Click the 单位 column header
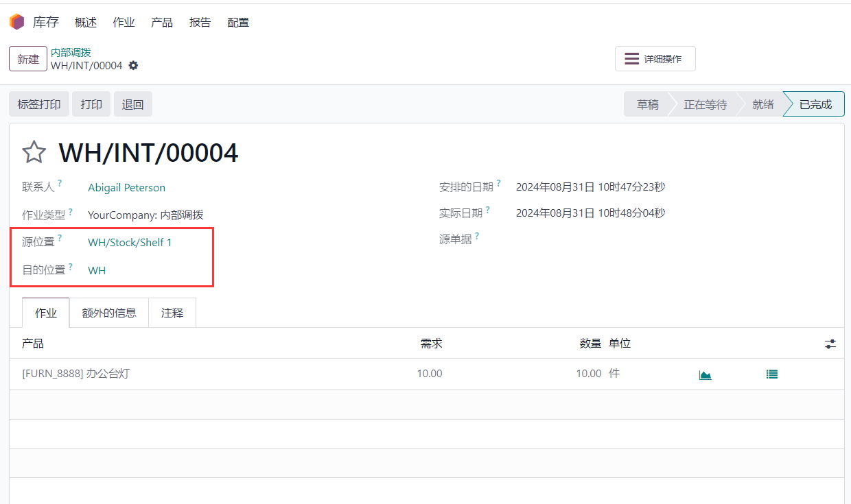 pyautogui.click(x=620, y=344)
